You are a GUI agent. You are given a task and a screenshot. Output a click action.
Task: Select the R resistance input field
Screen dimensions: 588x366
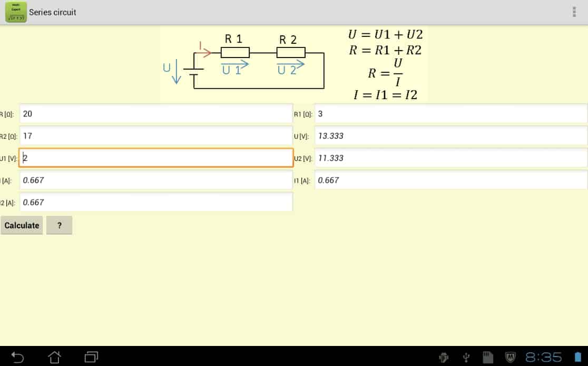[x=155, y=113]
